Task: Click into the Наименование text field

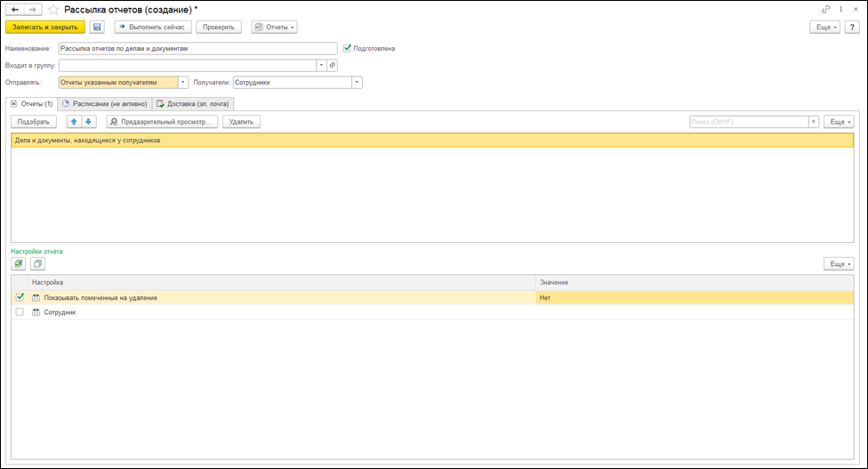Action: click(197, 48)
